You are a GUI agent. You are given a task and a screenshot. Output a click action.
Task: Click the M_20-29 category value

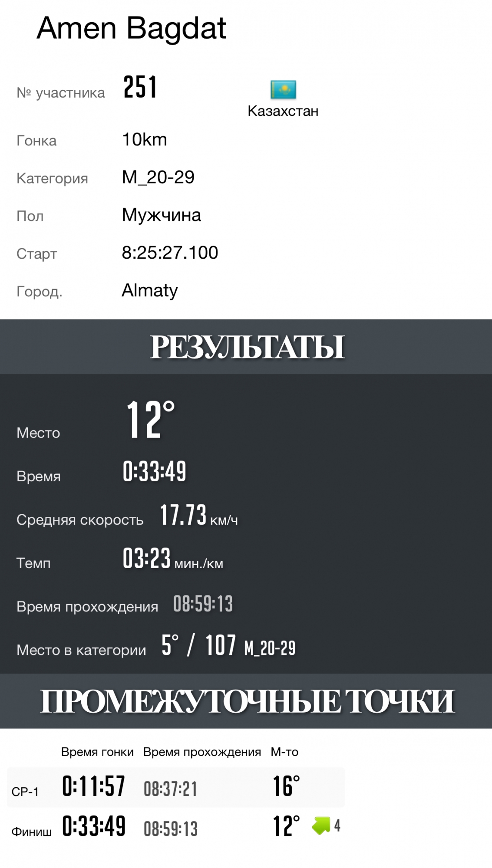click(158, 177)
